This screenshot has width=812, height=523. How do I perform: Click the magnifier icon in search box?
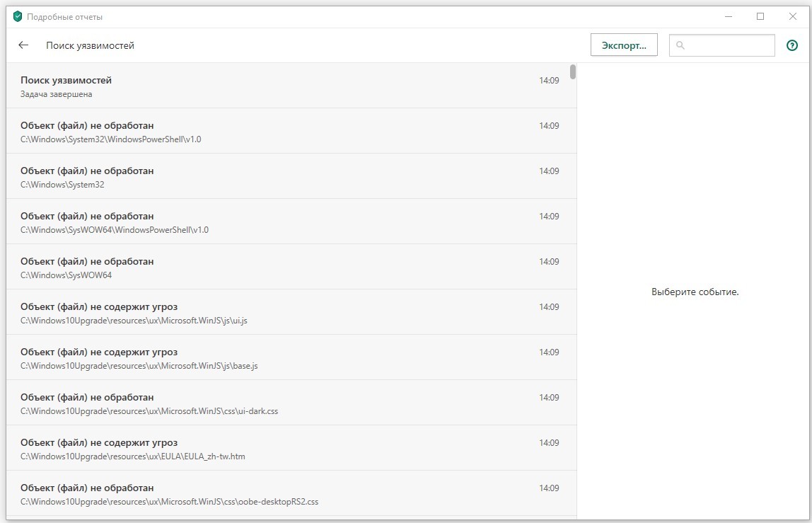tap(680, 45)
